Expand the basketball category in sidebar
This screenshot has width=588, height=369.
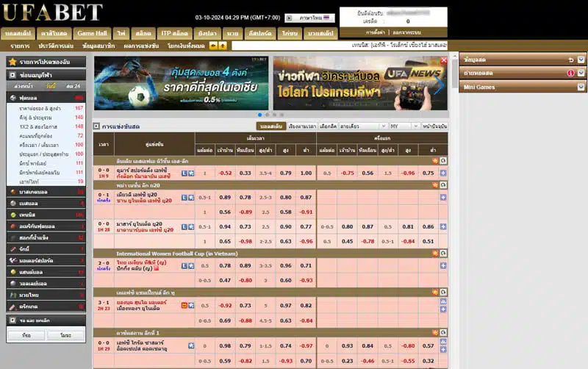click(46, 192)
